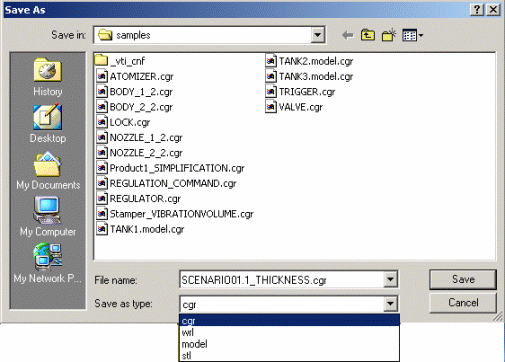Screen dimensions: 505x362
Task: Open the History places shortcut
Action: pyautogui.click(x=48, y=77)
